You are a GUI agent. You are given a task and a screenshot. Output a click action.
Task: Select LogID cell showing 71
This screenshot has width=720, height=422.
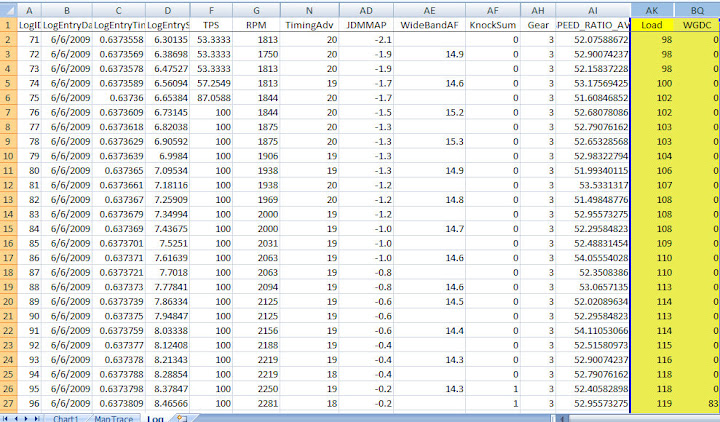(29, 39)
